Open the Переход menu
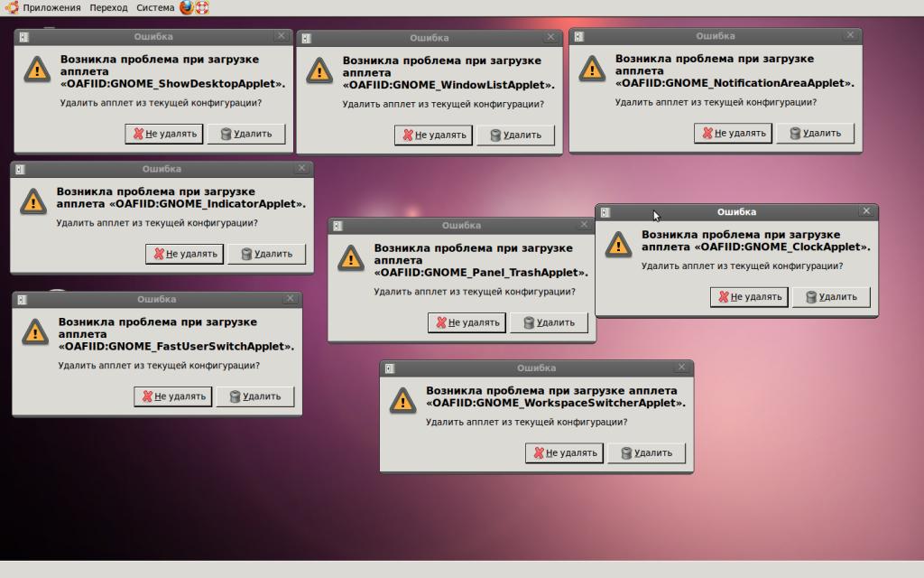 (x=108, y=7)
